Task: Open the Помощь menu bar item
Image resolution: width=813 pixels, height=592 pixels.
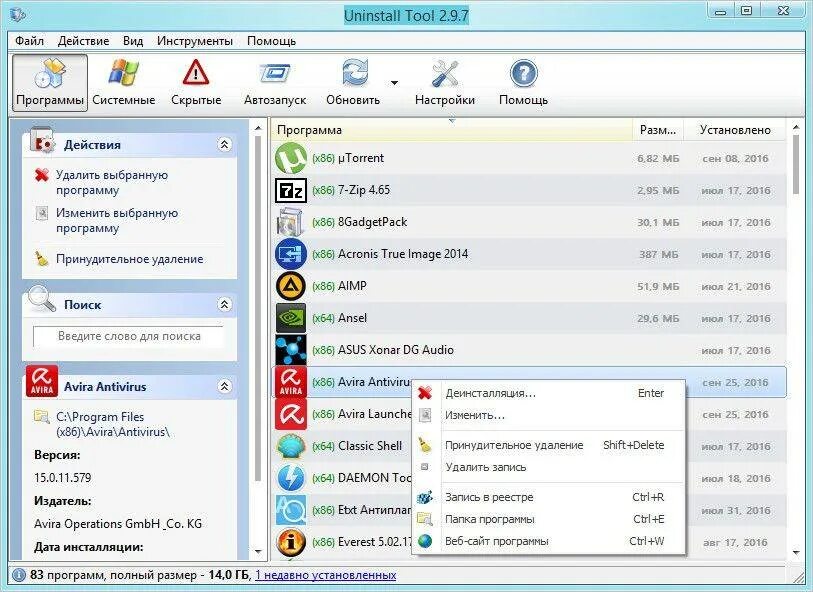Action: click(271, 41)
